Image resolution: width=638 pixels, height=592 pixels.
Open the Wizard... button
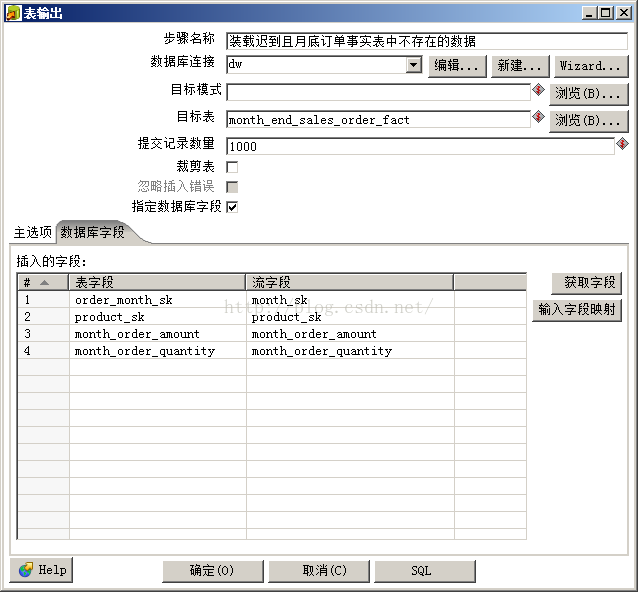[591, 66]
